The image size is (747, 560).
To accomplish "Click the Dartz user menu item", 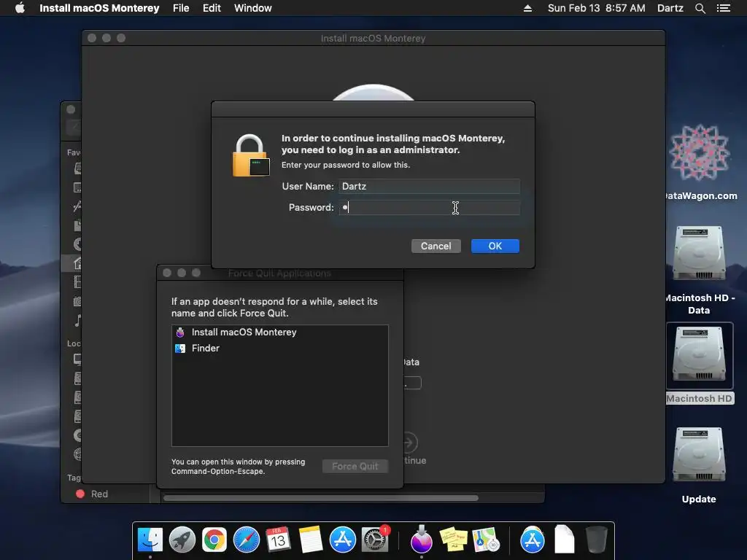I will coord(670,8).
